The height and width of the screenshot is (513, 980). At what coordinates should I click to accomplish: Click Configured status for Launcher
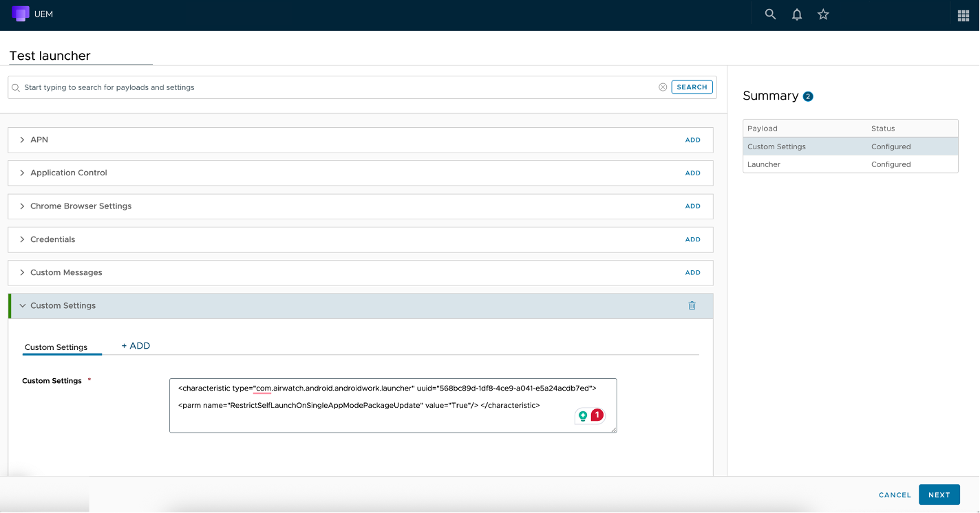pyautogui.click(x=891, y=164)
